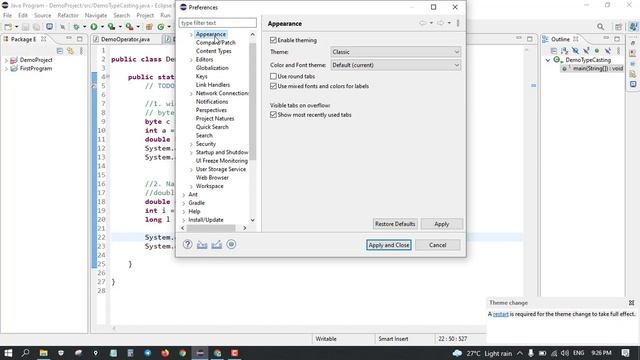The height and width of the screenshot is (360, 640).
Task: Expand the Security tree node
Action: click(x=191, y=144)
